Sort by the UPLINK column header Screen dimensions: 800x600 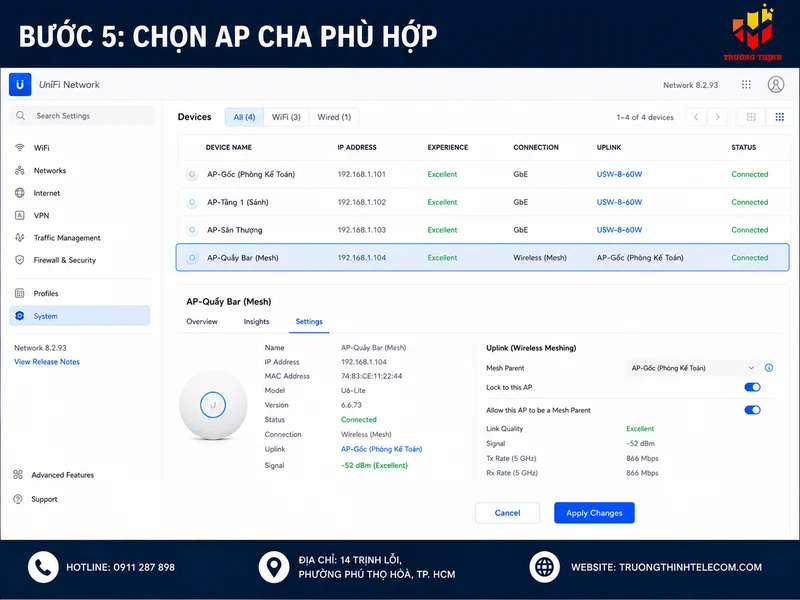click(609, 147)
